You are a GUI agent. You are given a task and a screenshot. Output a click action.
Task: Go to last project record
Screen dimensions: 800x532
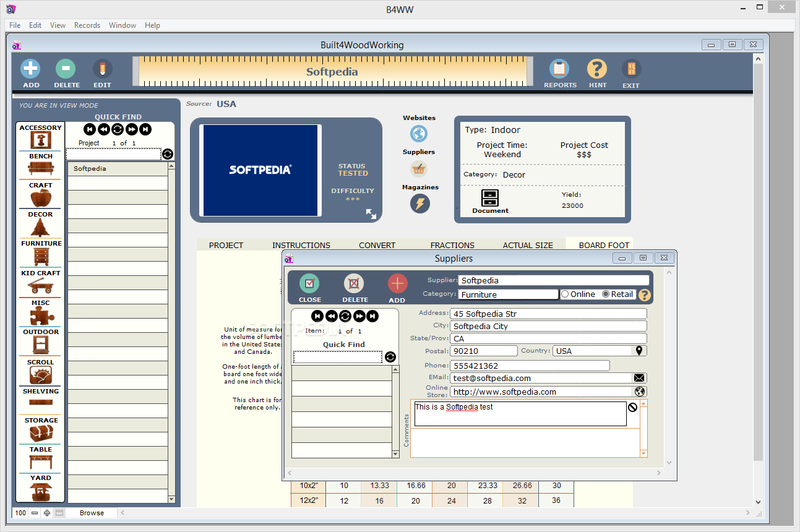[x=145, y=129]
